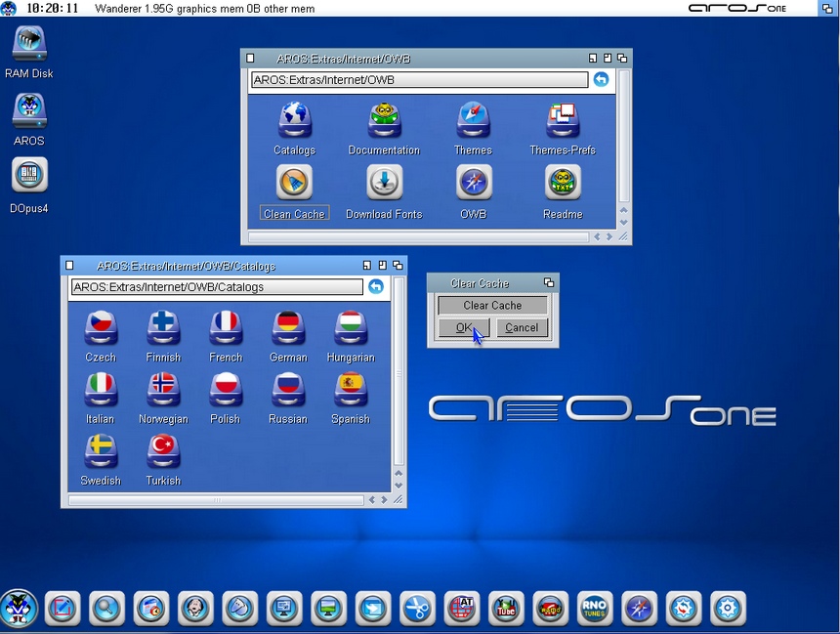Click the scissors icon in the dock
Screen dimensions: 840x634
tap(417, 609)
